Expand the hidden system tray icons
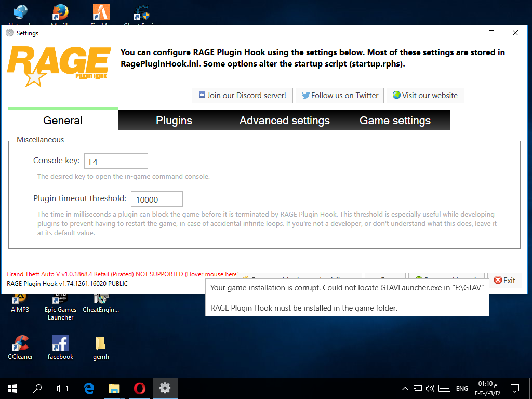Viewport: 532px width, 399px height. [x=405, y=389]
